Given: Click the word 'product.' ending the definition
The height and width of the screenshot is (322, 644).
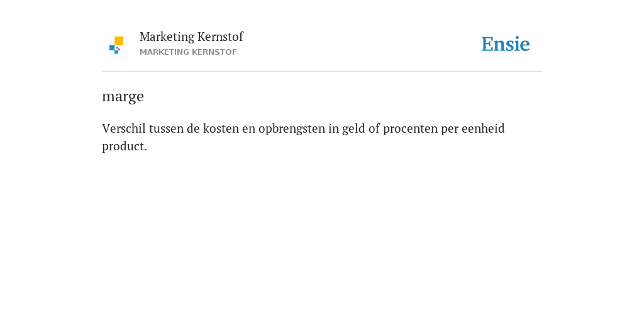Looking at the screenshot, I should [125, 147].
